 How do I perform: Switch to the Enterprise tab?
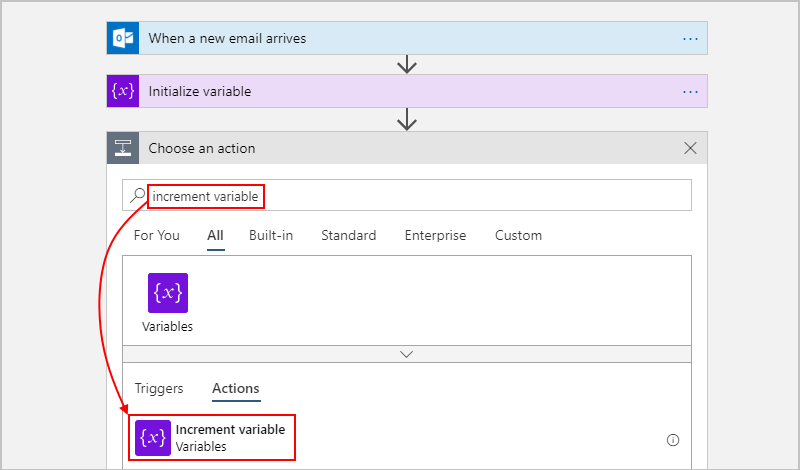point(435,236)
